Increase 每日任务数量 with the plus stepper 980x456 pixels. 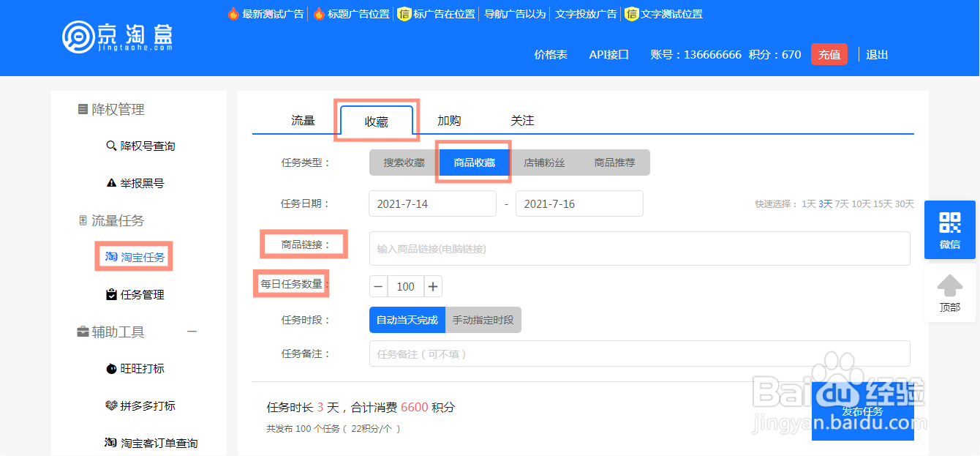(x=433, y=286)
